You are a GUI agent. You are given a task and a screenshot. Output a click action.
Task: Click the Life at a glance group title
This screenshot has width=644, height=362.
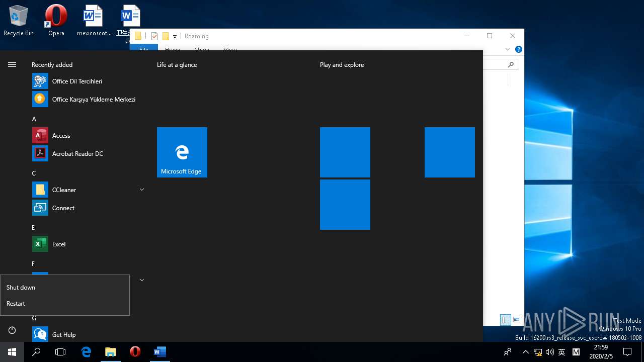click(x=177, y=65)
